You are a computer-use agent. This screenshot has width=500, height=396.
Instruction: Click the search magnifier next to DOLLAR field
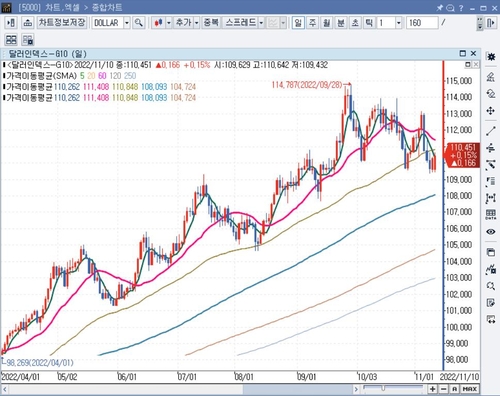click(x=138, y=23)
